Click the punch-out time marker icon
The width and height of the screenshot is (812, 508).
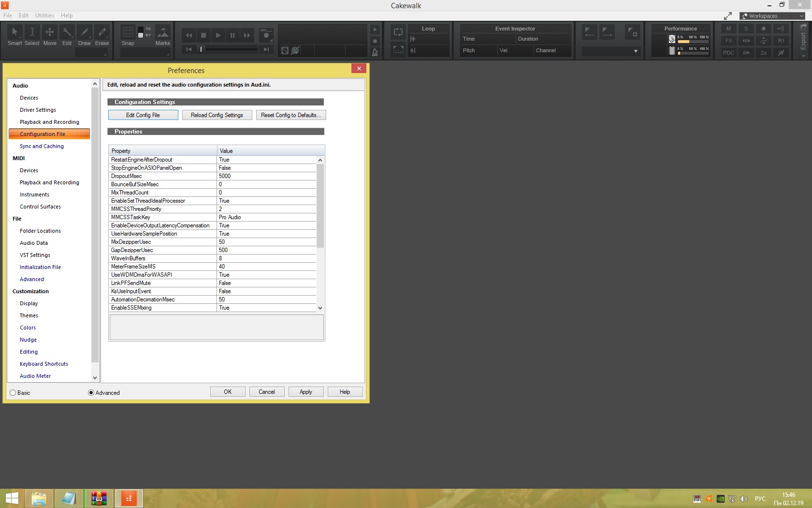[412, 50]
